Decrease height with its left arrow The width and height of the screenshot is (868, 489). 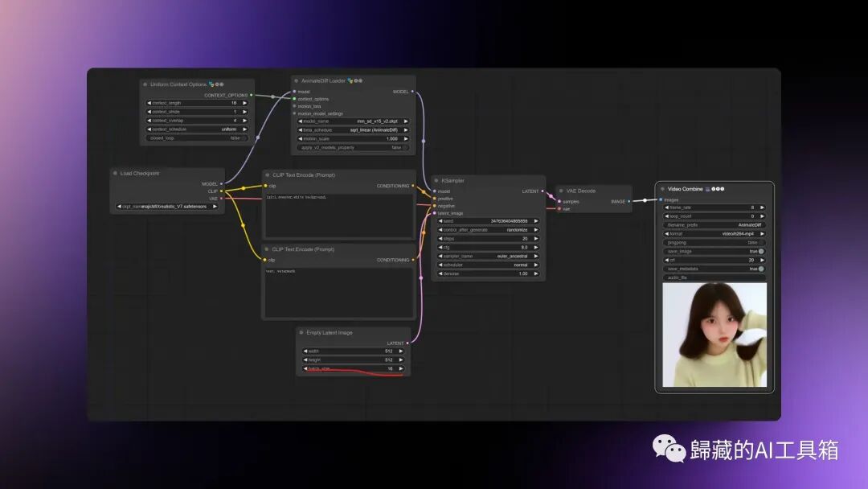[305, 360]
